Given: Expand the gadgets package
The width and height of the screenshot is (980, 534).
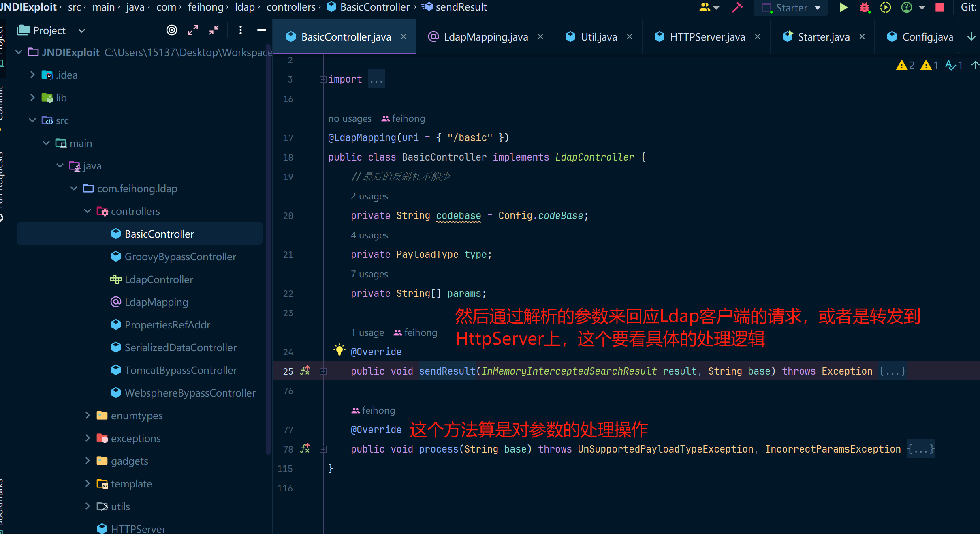Looking at the screenshot, I should pyautogui.click(x=88, y=461).
